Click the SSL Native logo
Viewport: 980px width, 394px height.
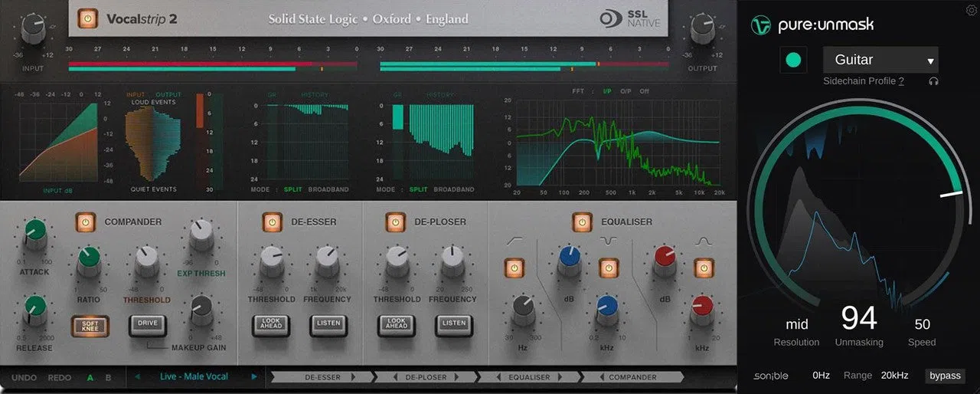[x=629, y=18]
